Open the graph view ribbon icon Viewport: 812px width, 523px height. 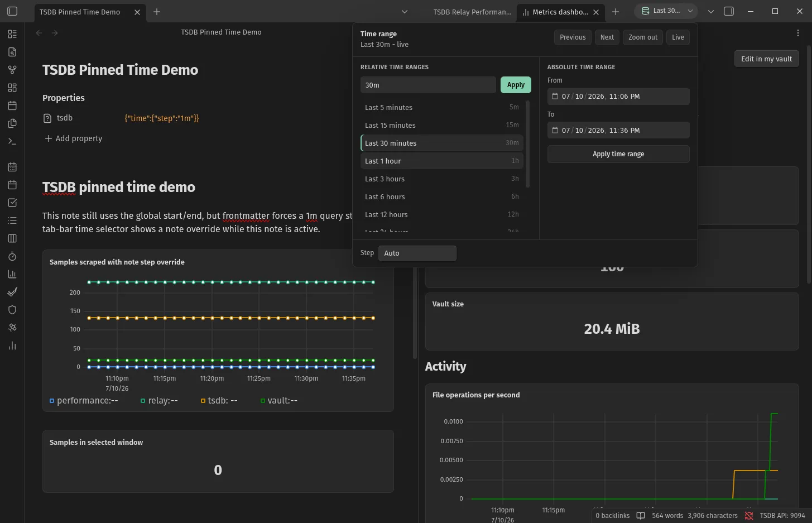tap(12, 70)
